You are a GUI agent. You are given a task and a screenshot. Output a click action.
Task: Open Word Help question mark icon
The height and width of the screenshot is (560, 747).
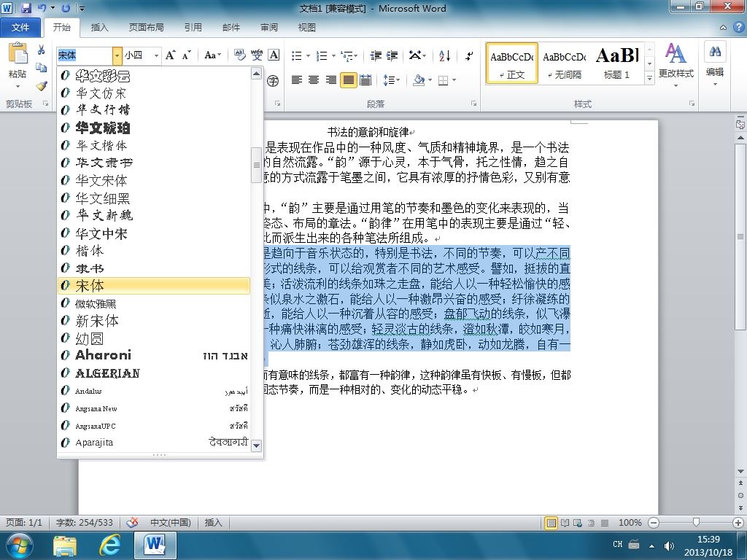click(738, 28)
